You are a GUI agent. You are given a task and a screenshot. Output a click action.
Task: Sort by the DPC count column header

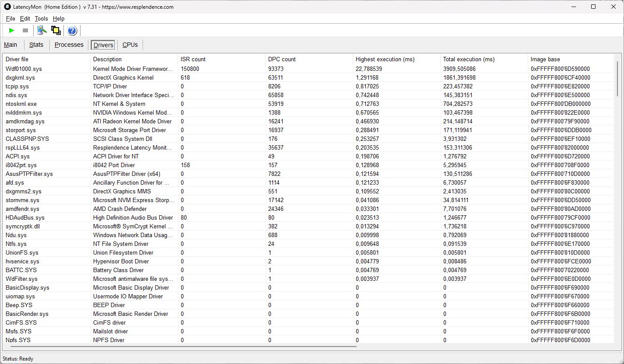coord(282,59)
